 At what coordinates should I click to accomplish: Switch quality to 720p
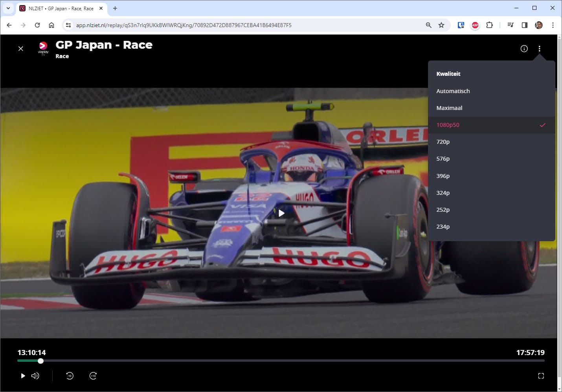coord(491,142)
